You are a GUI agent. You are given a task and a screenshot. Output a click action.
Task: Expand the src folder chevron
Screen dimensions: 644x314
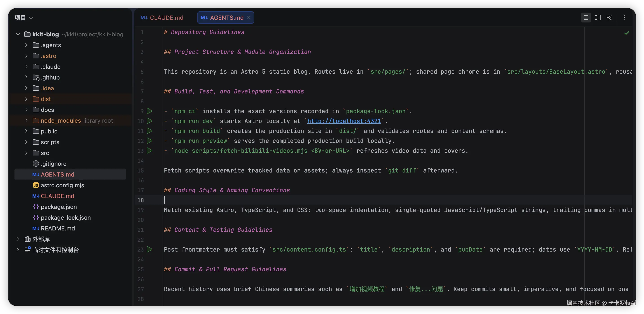point(26,153)
